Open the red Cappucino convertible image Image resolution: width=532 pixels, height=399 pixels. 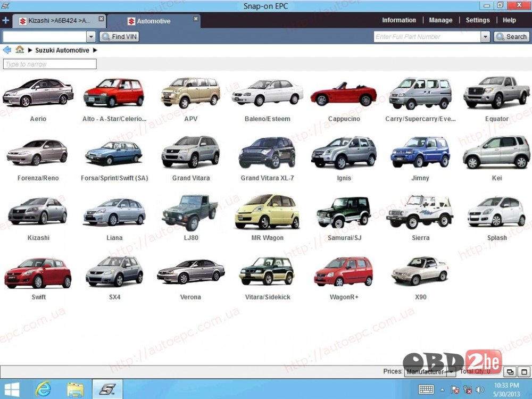(x=343, y=94)
